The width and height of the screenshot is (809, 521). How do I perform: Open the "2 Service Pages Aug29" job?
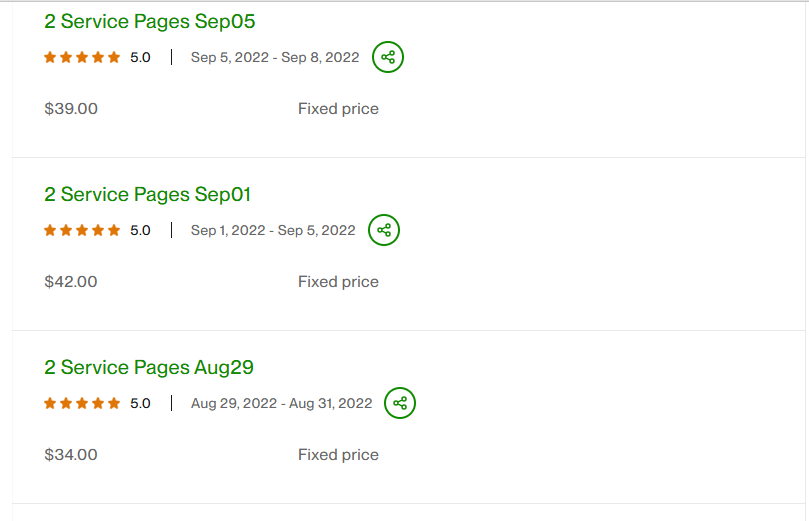click(x=149, y=367)
